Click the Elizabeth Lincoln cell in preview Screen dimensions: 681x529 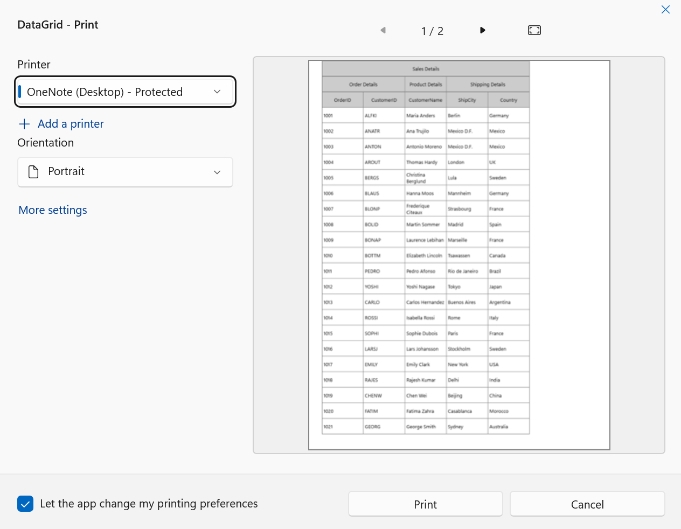click(x=426, y=255)
